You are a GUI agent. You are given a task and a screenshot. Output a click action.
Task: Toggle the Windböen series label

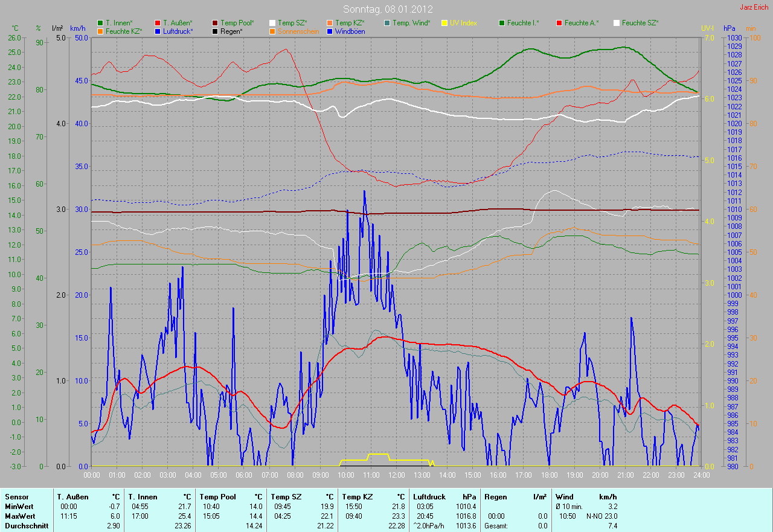point(349,31)
